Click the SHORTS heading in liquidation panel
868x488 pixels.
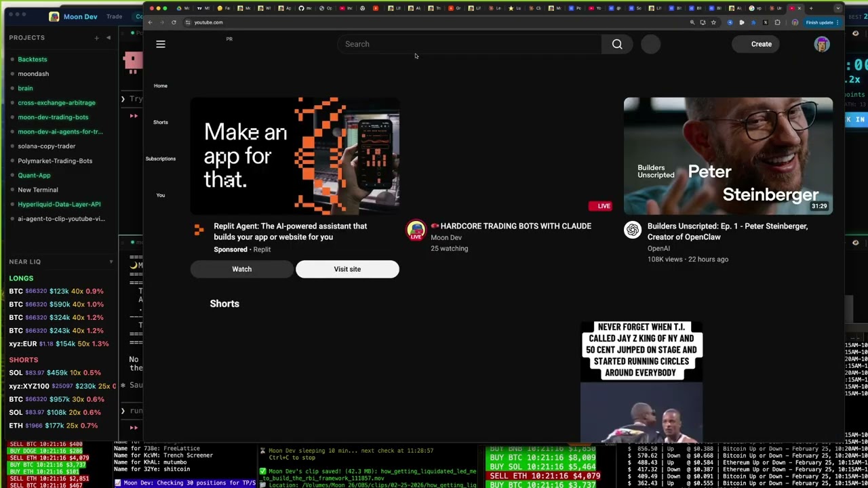[x=24, y=360]
